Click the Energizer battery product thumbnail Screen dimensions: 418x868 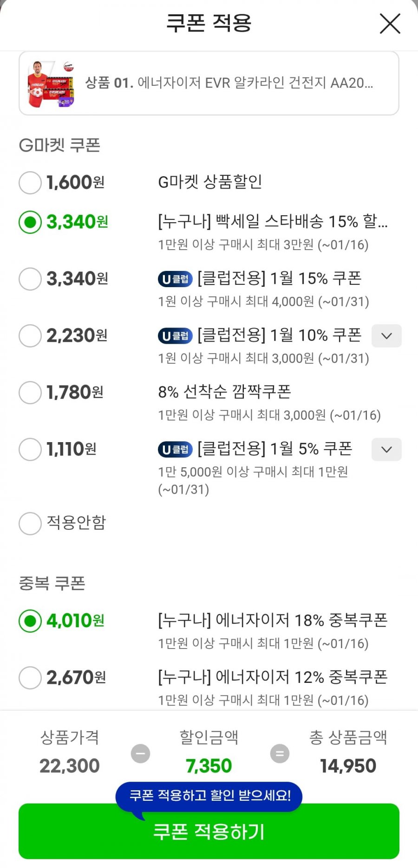pyautogui.click(x=51, y=84)
